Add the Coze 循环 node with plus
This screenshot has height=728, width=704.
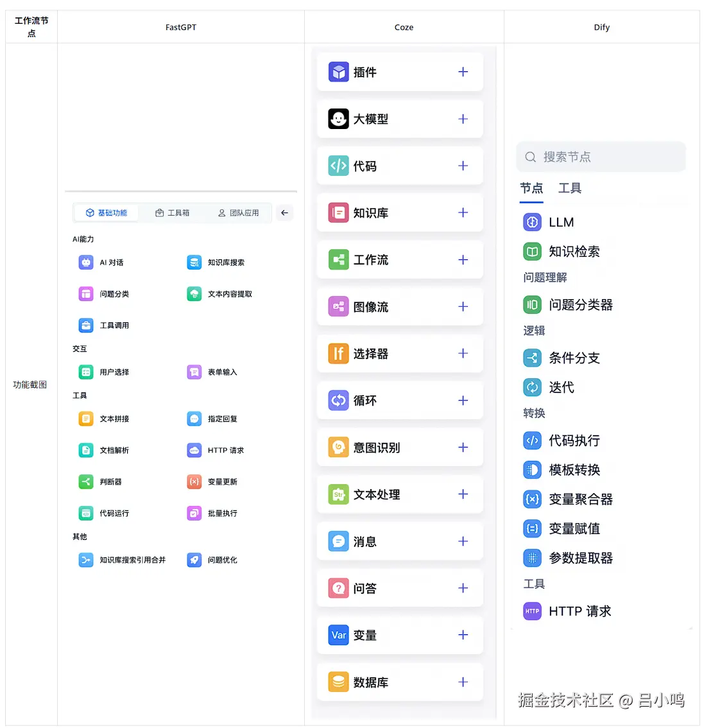(463, 400)
